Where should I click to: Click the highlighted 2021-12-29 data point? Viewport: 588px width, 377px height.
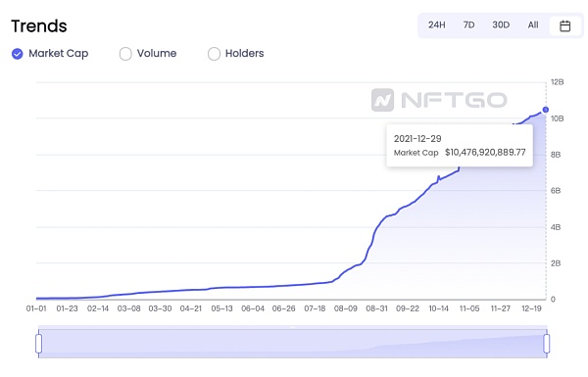[546, 110]
